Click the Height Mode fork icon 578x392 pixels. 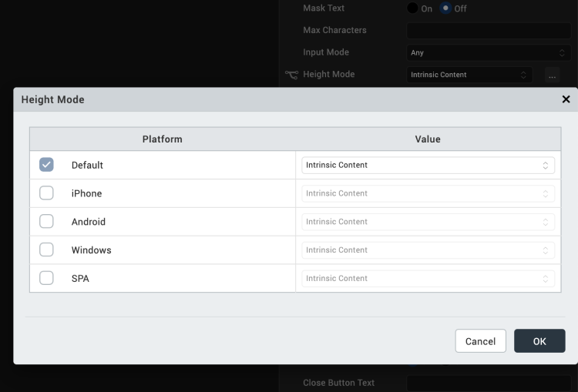coord(291,75)
